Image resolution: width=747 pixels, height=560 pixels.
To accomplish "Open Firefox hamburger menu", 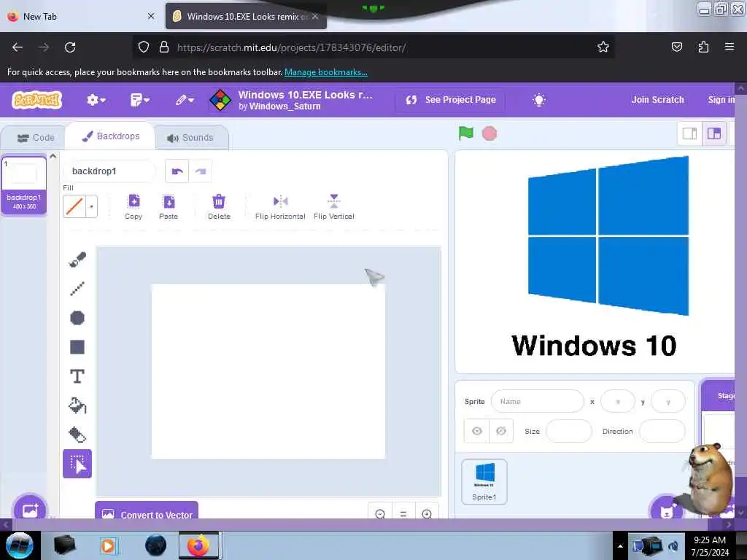I will 729,47.
